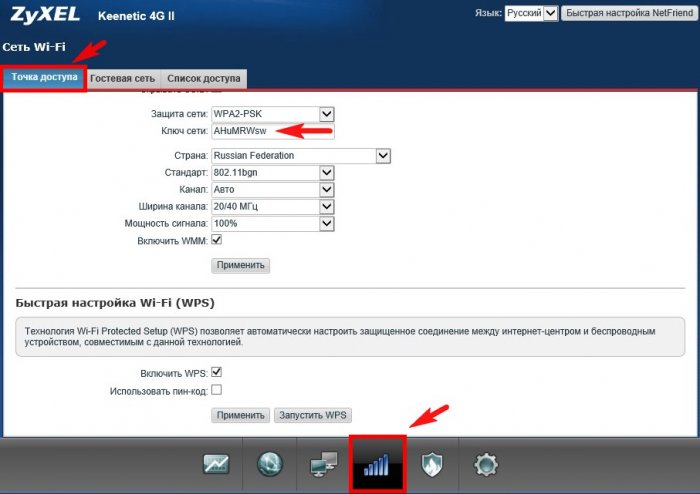Screen dimensions: 700x494
Task: Open the Защита сети WPA2-PSK dropdown
Action: pos(272,114)
